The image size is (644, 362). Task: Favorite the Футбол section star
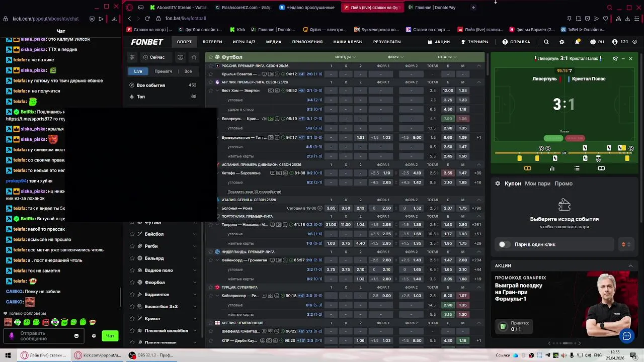tap(211, 57)
